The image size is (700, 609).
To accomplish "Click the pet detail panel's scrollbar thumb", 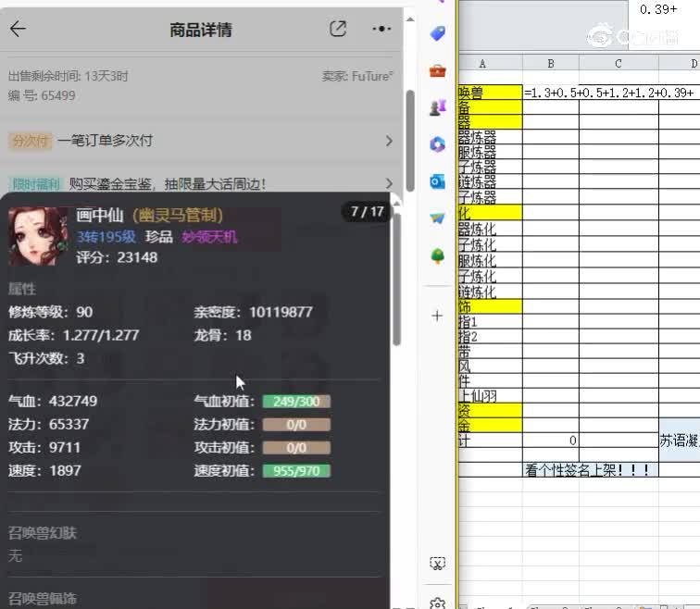I will click(396, 279).
